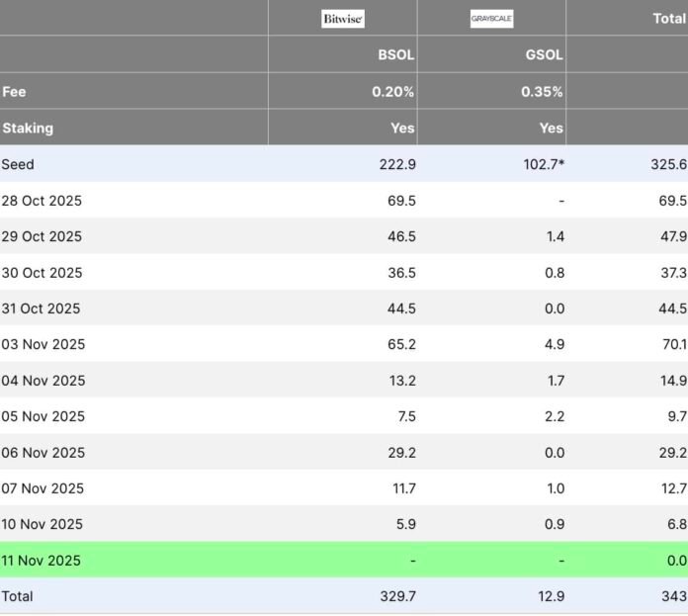This screenshot has width=688, height=616.
Task: Select the Fee row label
Action: click(14, 92)
